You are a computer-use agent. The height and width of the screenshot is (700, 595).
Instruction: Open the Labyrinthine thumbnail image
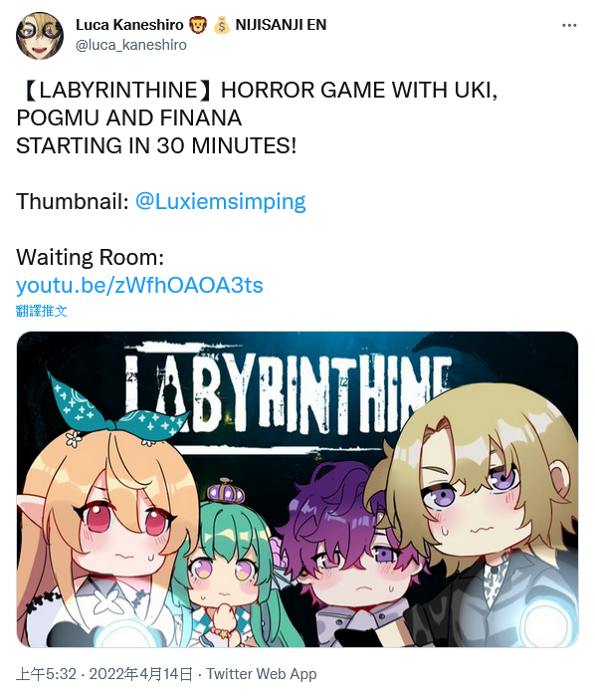(297, 489)
